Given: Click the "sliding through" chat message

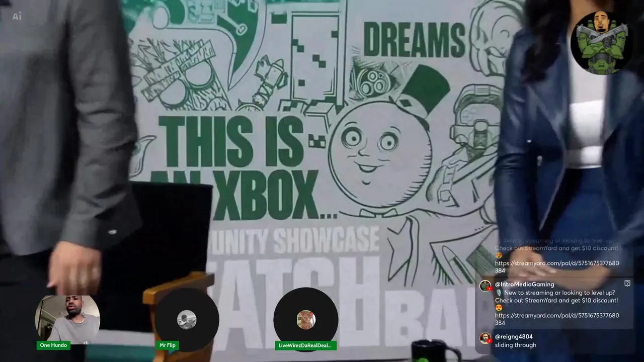Looking at the screenshot, I should [x=516, y=345].
